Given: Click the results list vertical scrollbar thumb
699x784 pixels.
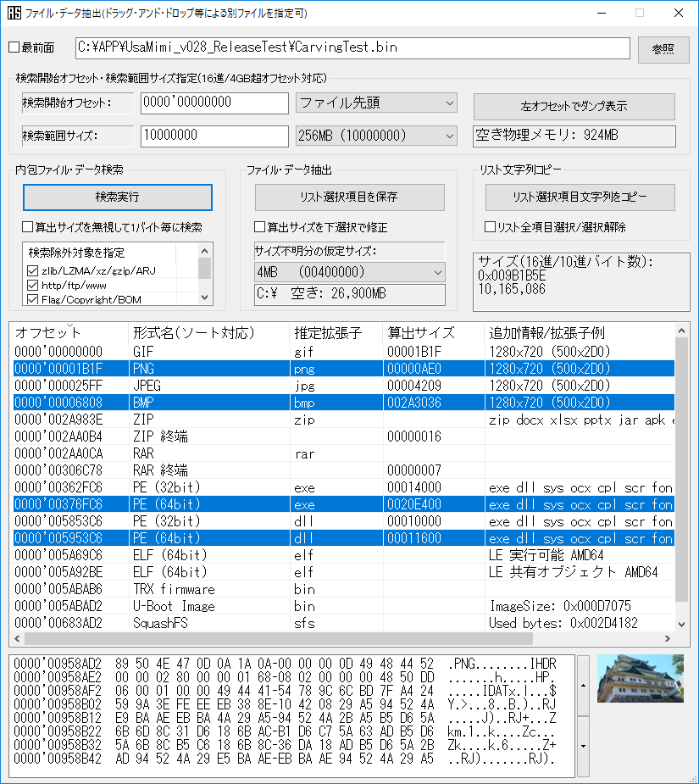Looking at the screenshot, I should pos(681,470).
